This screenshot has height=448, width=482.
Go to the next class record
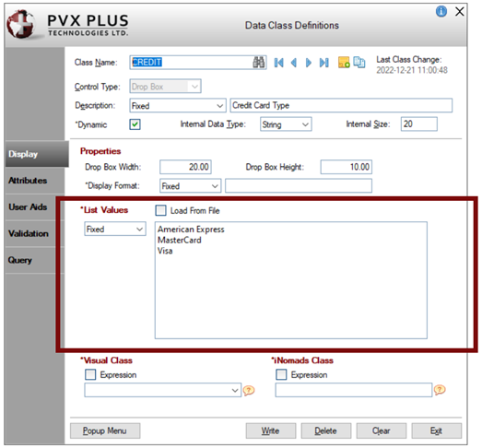click(309, 63)
